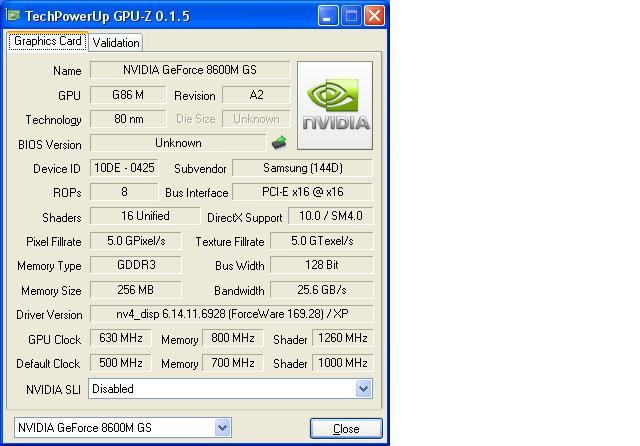Click Bus Interface field PCI-E x16 @ x16
This screenshot has width=640, height=446.
302,192
